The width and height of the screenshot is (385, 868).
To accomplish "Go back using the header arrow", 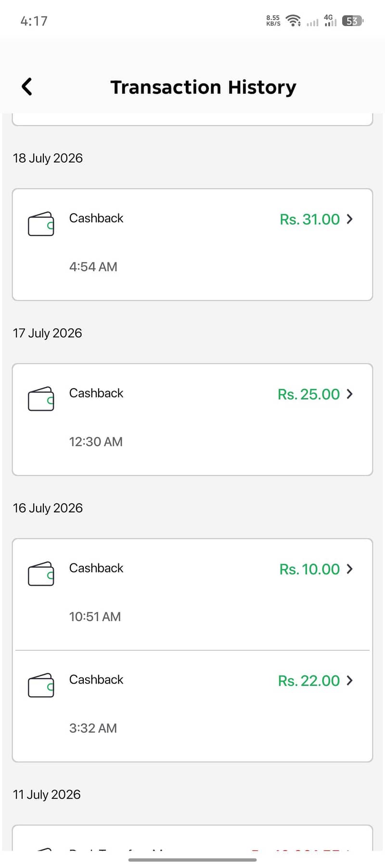I will [x=27, y=87].
